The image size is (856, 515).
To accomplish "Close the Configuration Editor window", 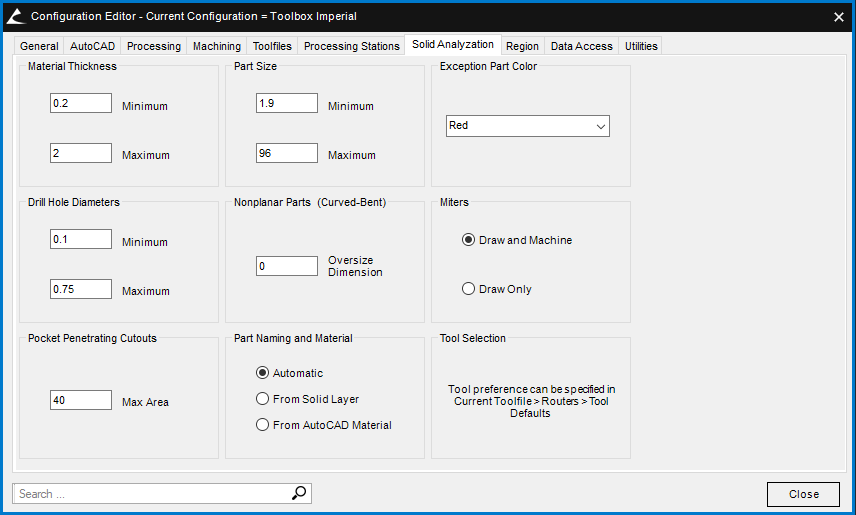I will point(839,17).
